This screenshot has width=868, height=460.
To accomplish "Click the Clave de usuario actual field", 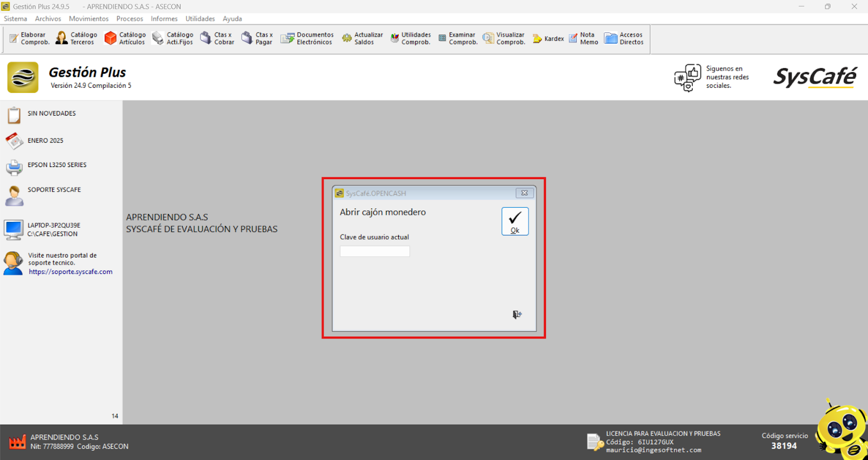I will 374,251.
